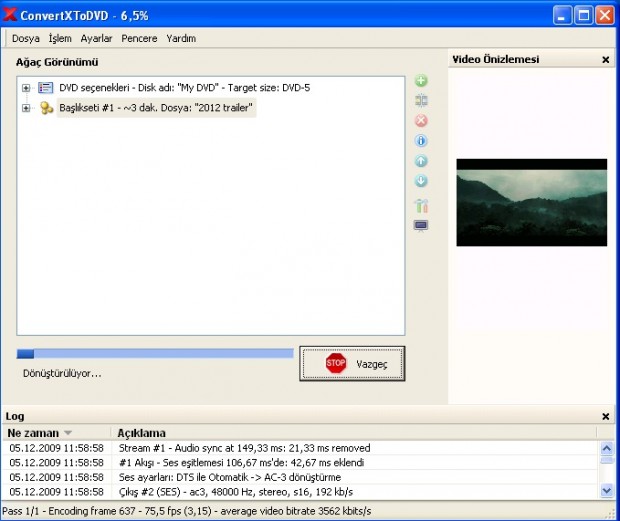Open the İşlem menu
620x521 pixels.
[x=60, y=38]
